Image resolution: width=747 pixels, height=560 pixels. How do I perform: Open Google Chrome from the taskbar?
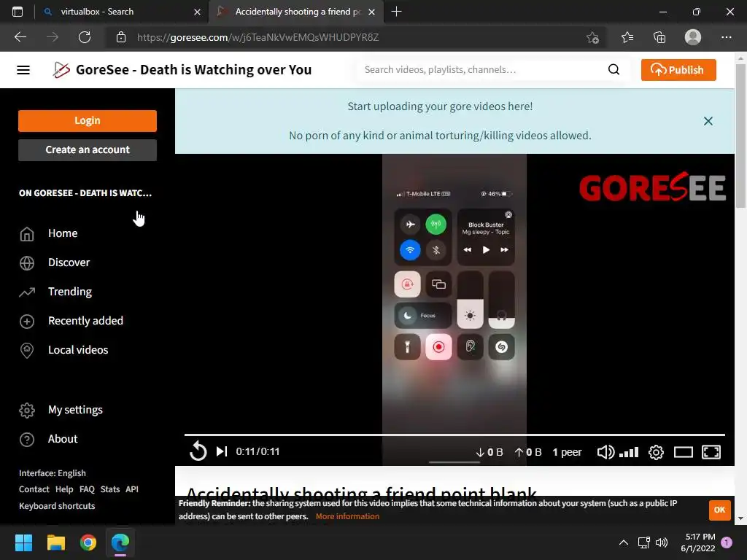click(x=88, y=542)
